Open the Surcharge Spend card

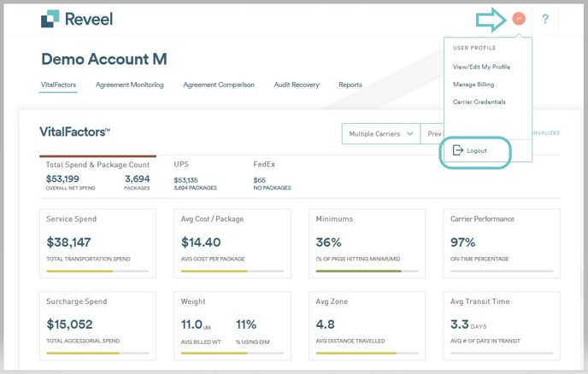(97, 325)
